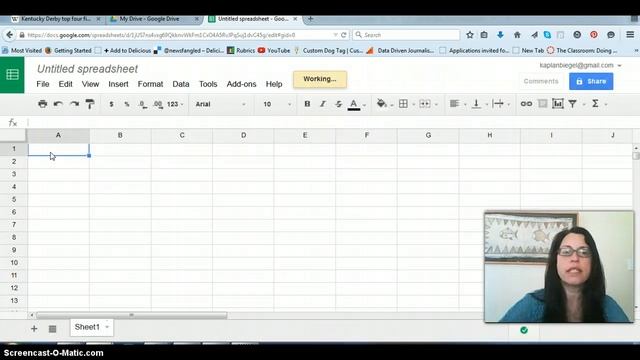Rename the Untitled spreadsheet title

coord(87,69)
